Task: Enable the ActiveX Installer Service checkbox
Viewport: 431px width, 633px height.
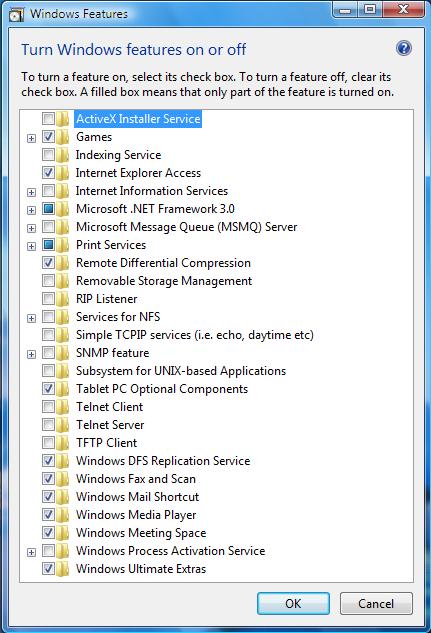Action: pyautogui.click(x=48, y=118)
